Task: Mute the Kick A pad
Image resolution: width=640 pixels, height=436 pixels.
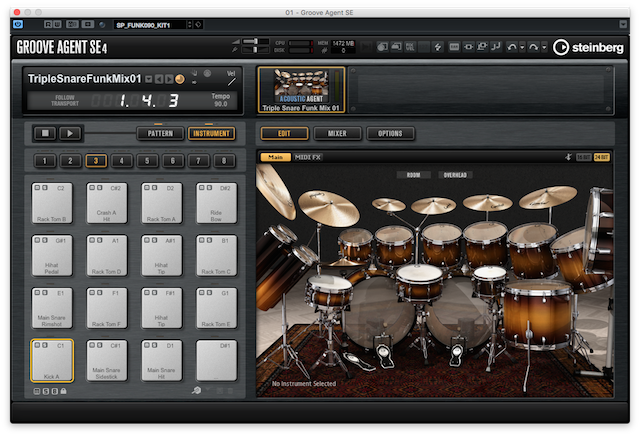Action: [37, 345]
